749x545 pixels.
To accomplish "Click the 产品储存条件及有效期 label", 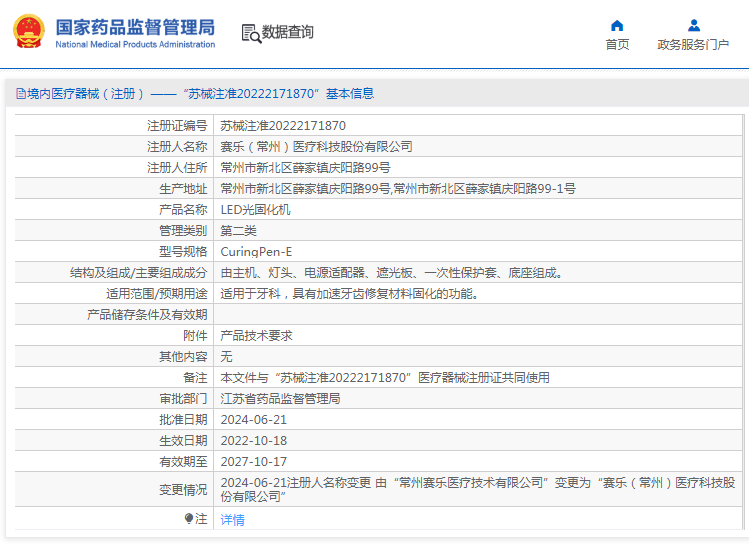I will coord(147,315).
